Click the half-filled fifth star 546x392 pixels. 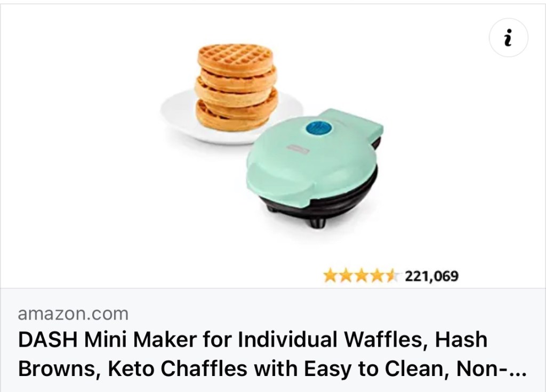390,276
